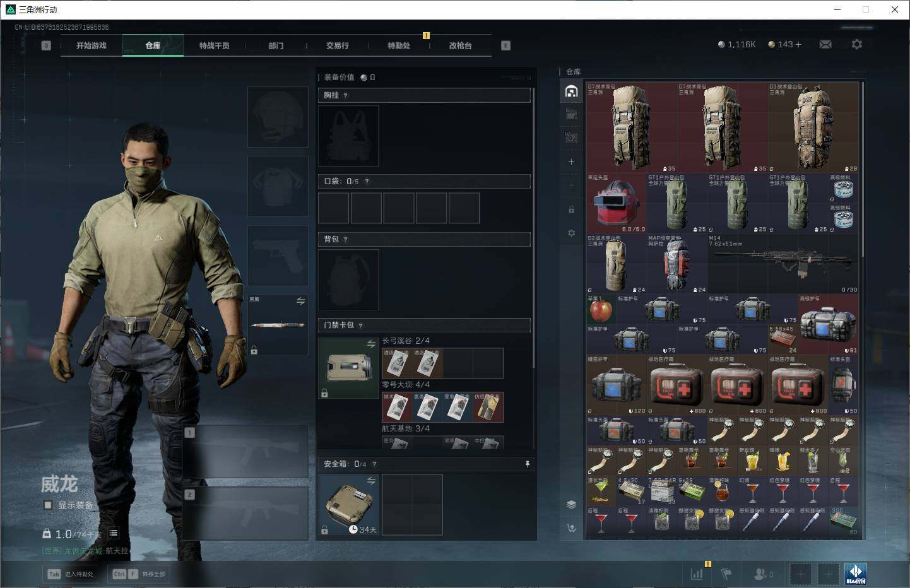
Task: Click the 三角洲行动 title bar app icon
Action: click(x=10, y=9)
